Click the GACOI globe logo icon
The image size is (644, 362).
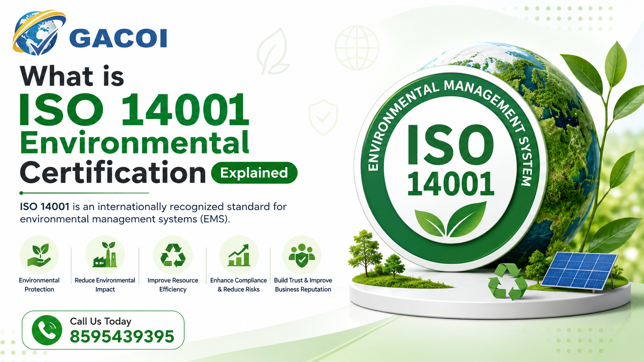[x=39, y=33]
